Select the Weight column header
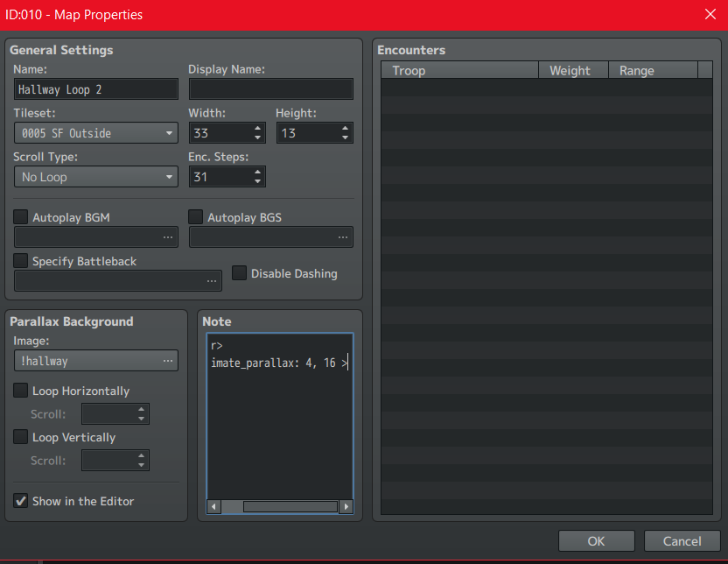Screen dimensions: 728x564 pos(573,71)
